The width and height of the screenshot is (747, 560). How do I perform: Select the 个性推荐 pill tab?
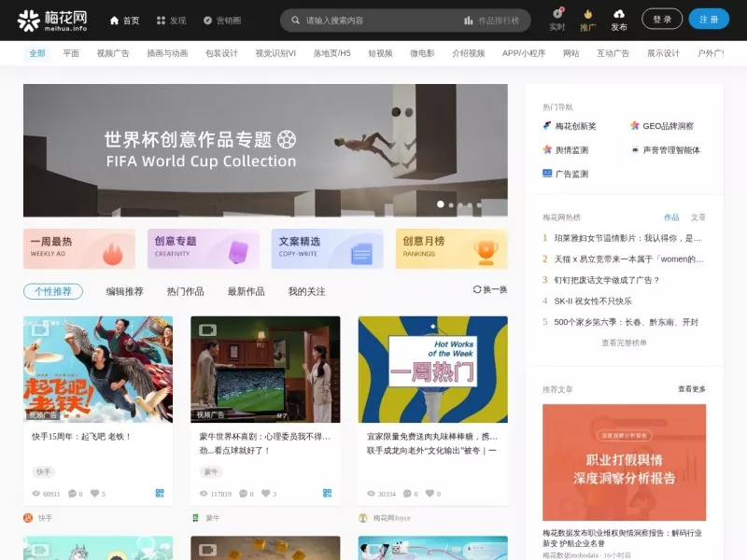(x=53, y=291)
